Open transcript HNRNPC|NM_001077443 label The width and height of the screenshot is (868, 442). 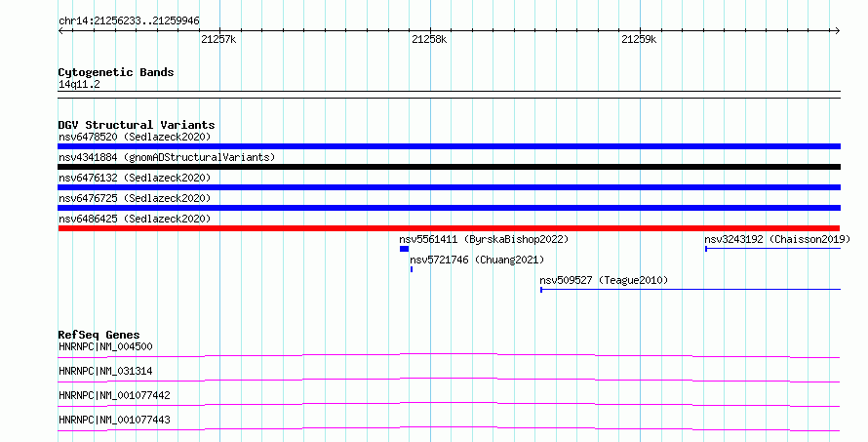(114, 420)
